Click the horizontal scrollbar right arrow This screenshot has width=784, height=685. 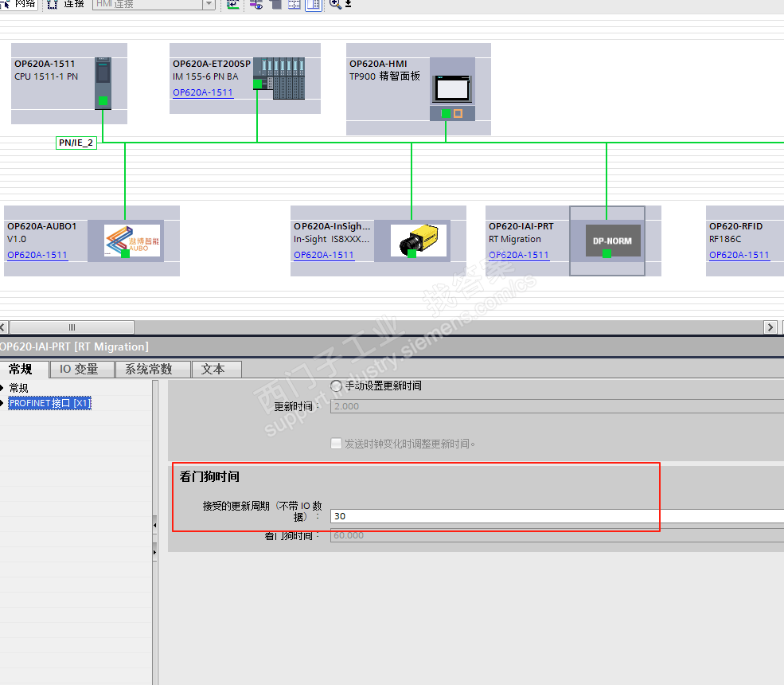tap(770, 327)
